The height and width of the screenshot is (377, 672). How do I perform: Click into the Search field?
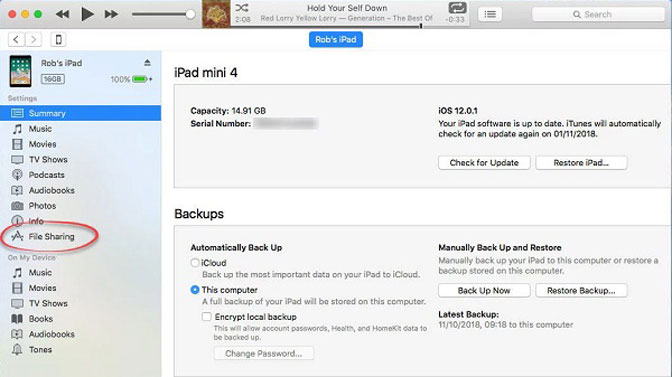[x=598, y=14]
